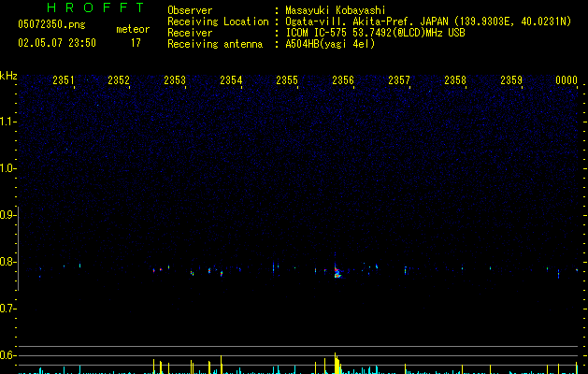Click the 2359 time marker
The width and height of the screenshot is (588, 374).
[x=511, y=80]
